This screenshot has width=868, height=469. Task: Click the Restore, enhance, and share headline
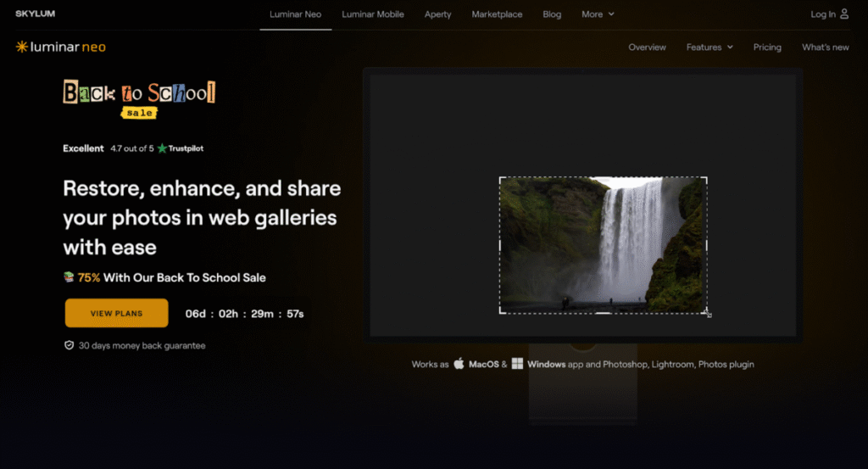pyautogui.click(x=202, y=218)
